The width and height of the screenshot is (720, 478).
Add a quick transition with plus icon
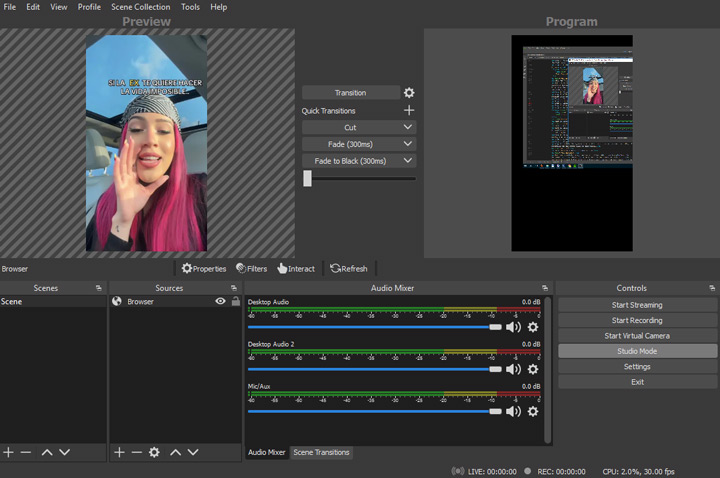point(409,111)
